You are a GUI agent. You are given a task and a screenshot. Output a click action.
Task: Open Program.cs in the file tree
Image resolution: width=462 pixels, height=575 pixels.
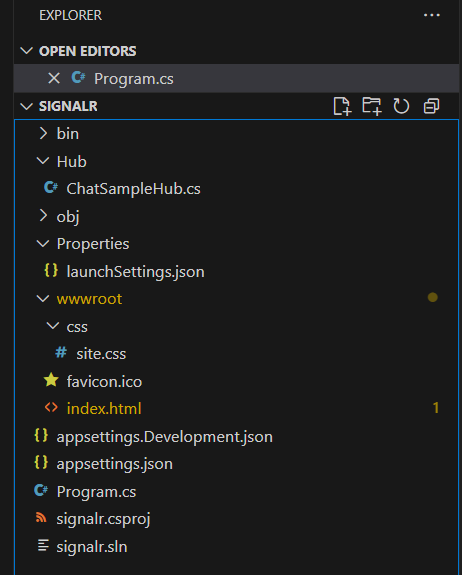96,492
